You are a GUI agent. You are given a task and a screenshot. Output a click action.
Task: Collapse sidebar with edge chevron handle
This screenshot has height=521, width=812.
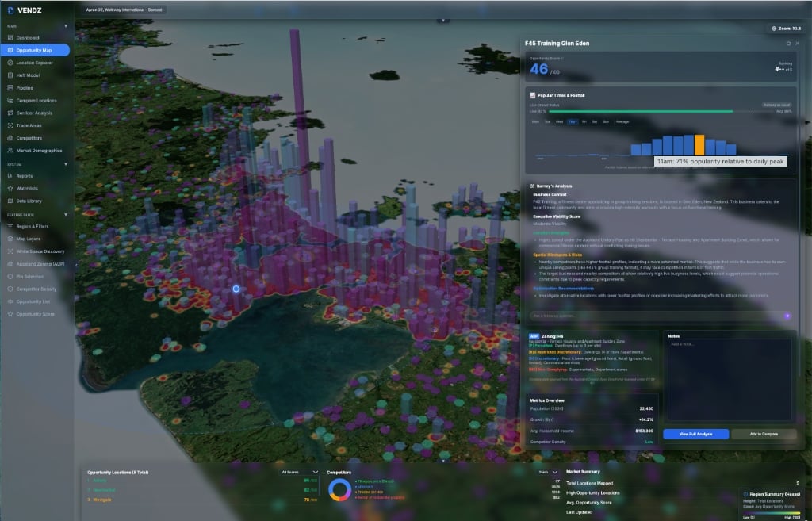[76, 265]
